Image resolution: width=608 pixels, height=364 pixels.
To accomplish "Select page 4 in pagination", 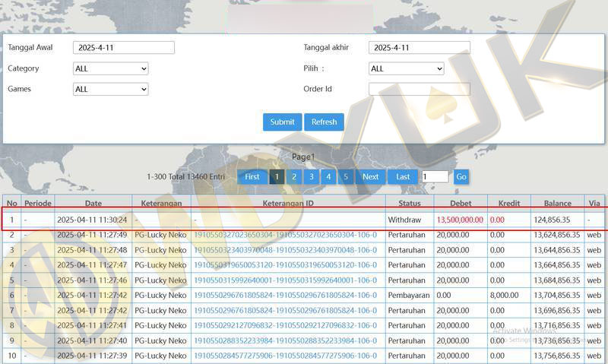I will [x=328, y=177].
